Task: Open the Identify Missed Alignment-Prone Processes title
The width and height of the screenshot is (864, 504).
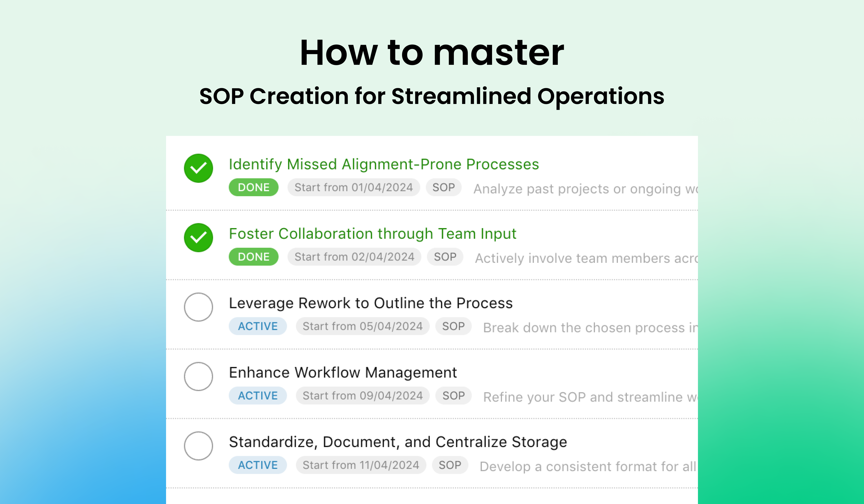Action: point(384,164)
